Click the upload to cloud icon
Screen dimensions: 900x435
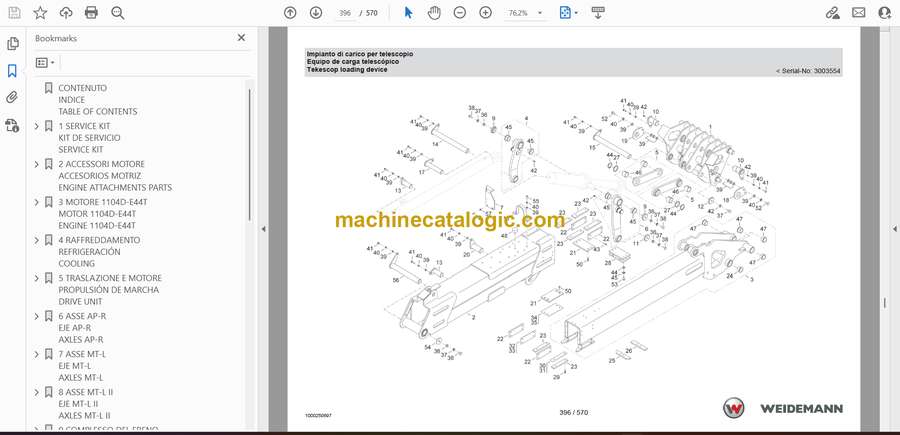66,13
